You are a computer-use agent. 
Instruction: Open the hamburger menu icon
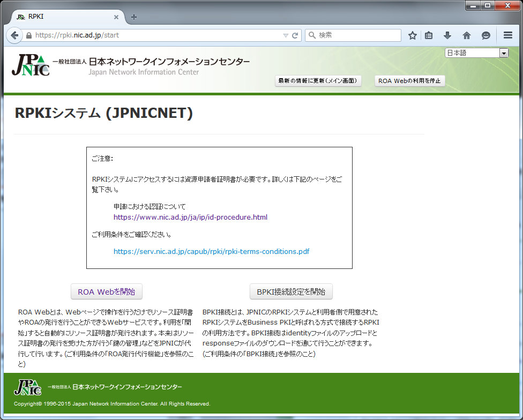(x=508, y=35)
